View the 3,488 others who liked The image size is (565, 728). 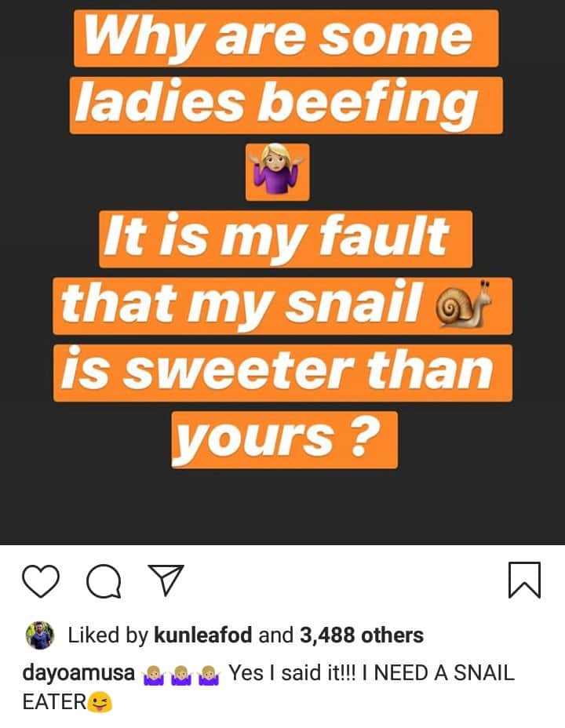pyautogui.click(x=362, y=635)
